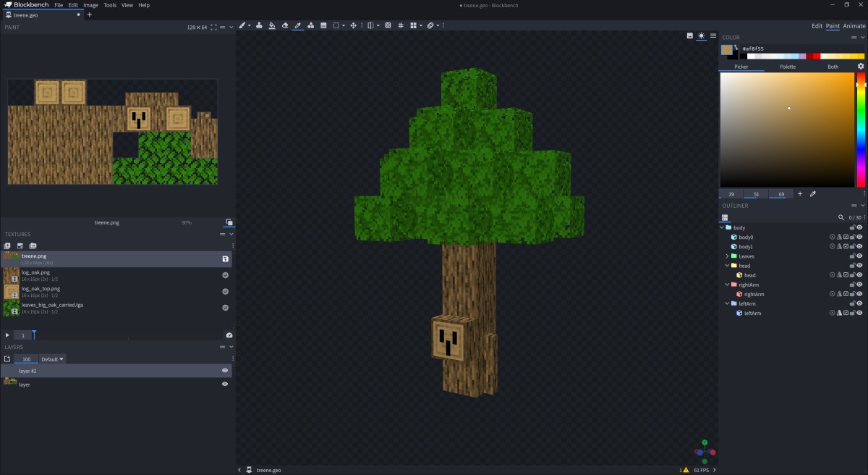Screen dimensions: 868x475
Task: Click the four-squares pixel grid icon
Action: coord(414,25)
